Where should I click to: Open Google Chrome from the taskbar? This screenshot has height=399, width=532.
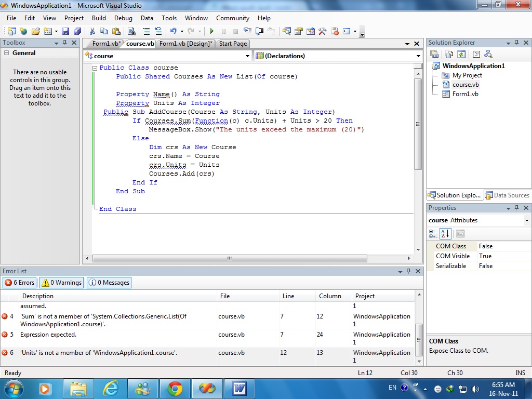pos(175,389)
